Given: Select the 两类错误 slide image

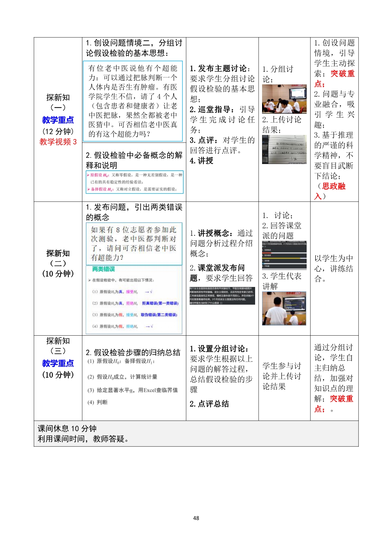Looking at the screenshot, I should [134, 300].
